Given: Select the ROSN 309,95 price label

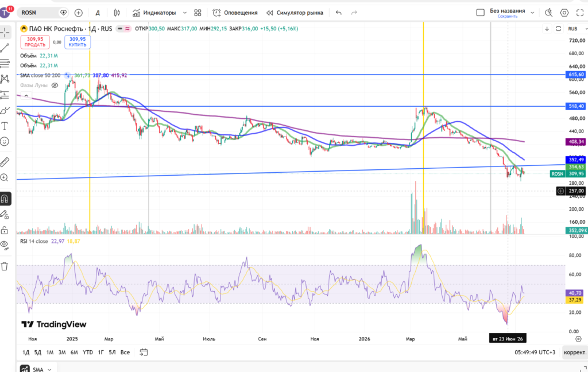Looking at the screenshot, I should click(568, 173).
